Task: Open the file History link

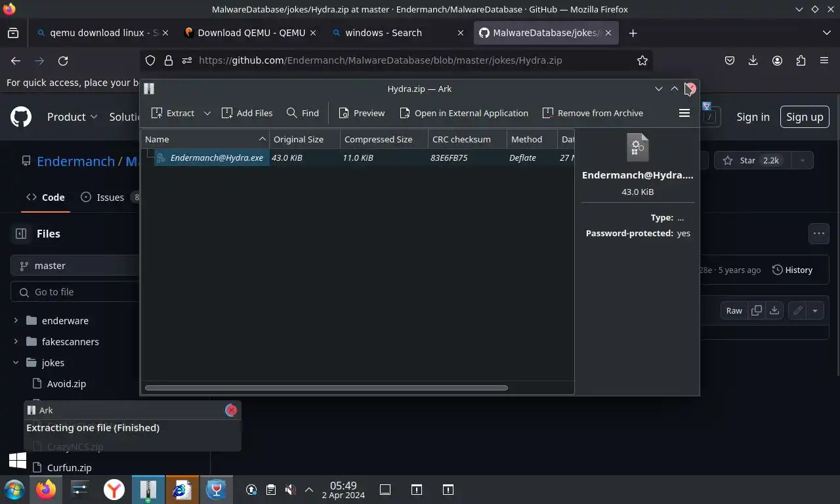Action: pyautogui.click(x=792, y=270)
